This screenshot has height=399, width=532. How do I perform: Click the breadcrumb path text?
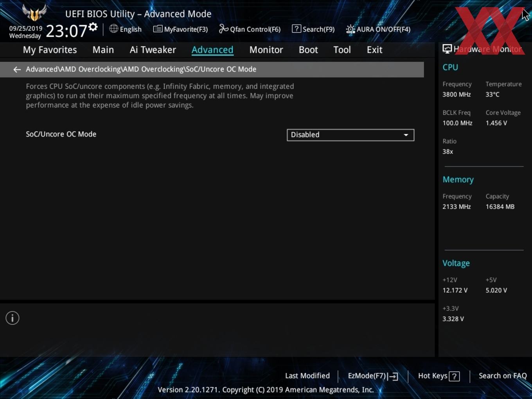pyautogui.click(x=141, y=69)
